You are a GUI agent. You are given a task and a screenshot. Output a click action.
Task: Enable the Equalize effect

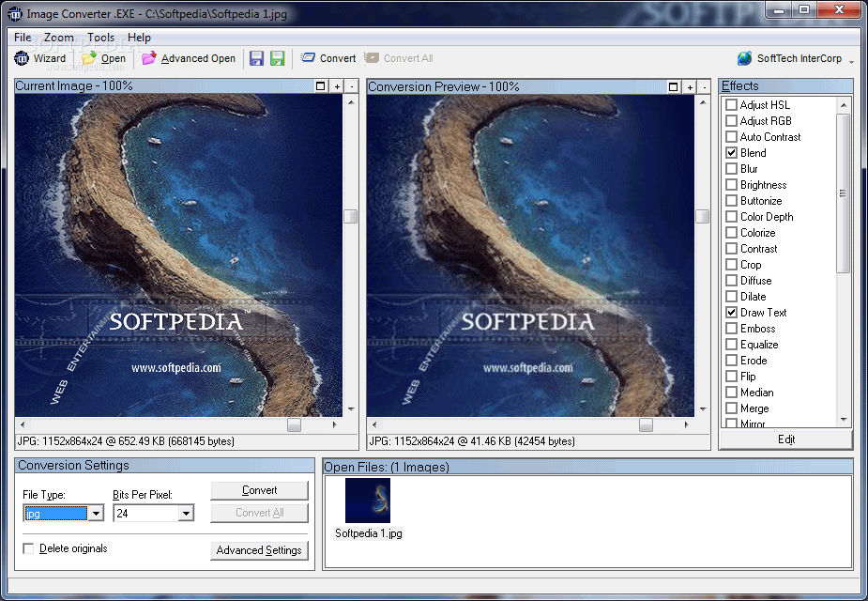(731, 345)
